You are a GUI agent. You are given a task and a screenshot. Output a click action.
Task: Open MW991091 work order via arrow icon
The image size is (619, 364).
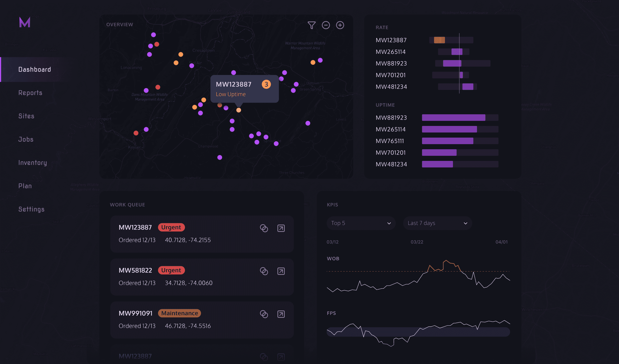[281, 314]
